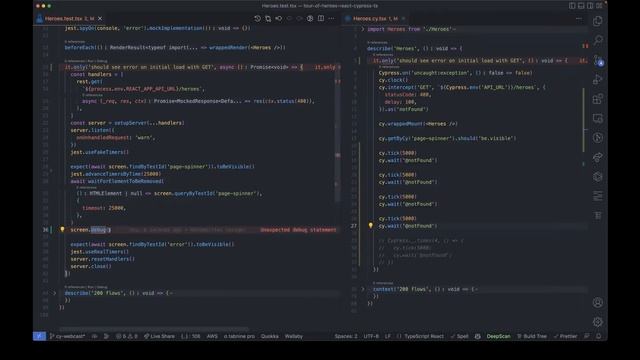This screenshot has height=360, width=640.
Task: Click jest.useRealTimers() line in left editor
Action: point(100,251)
